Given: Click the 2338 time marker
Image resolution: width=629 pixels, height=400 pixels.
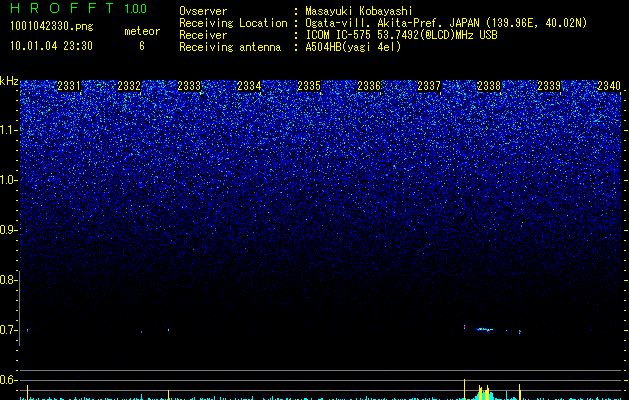Looking at the screenshot, I should pos(489,86).
